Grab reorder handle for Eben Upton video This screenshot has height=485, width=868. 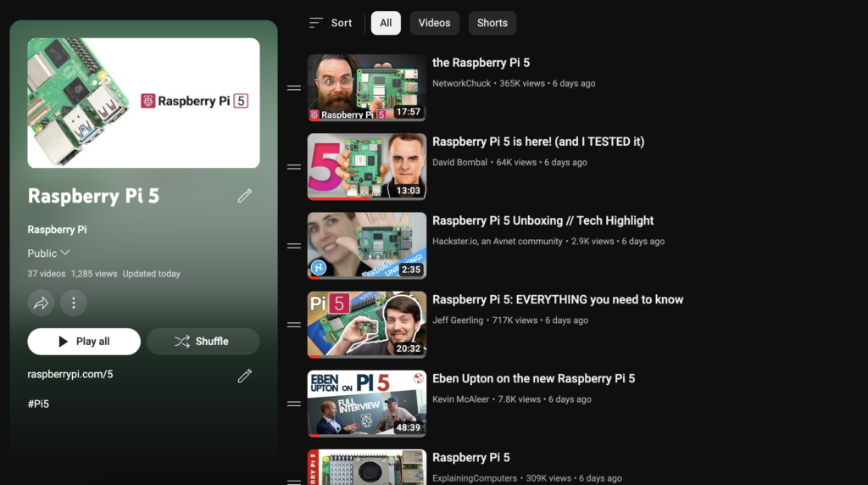pyautogui.click(x=294, y=404)
